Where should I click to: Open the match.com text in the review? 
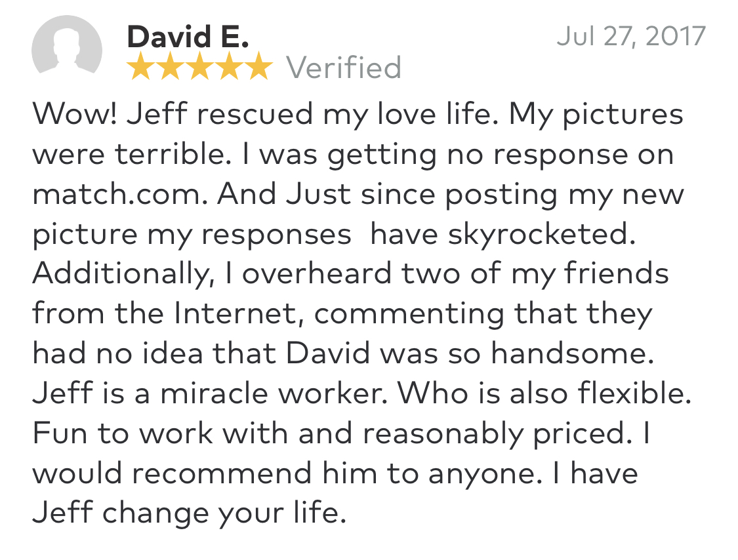(120, 194)
